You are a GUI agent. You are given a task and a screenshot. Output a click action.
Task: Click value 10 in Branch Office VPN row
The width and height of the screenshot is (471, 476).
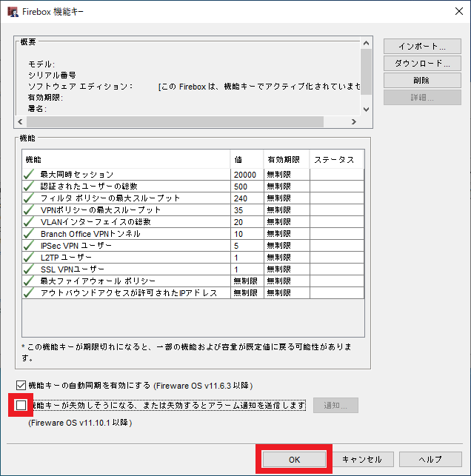tap(238, 234)
